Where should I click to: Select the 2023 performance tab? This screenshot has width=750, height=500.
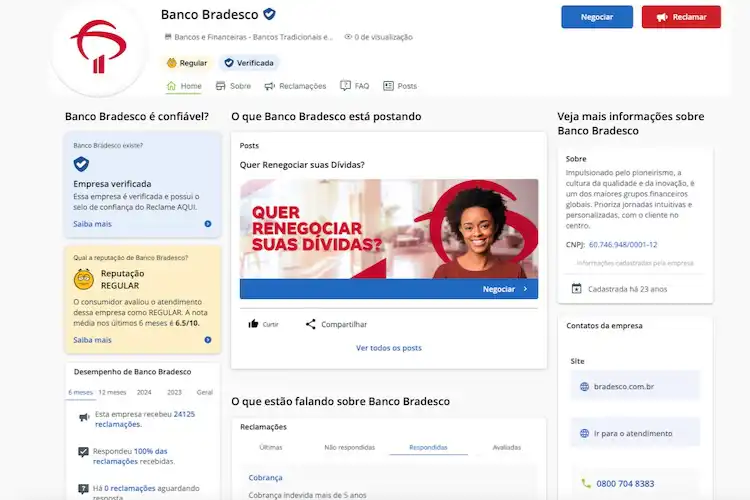[x=174, y=392]
